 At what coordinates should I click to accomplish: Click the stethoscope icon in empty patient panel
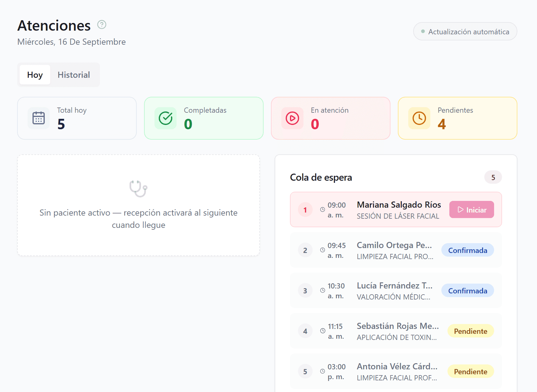pos(138,189)
